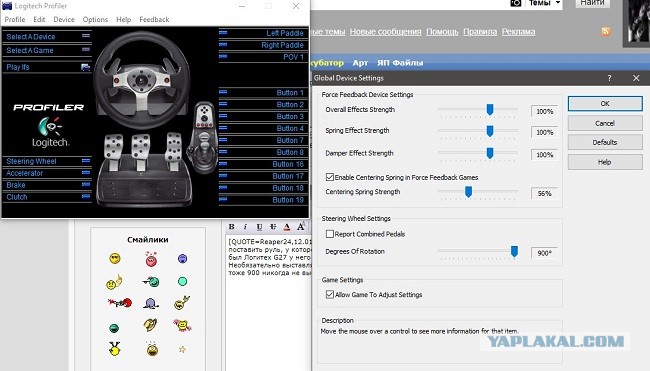This screenshot has width=650, height=371.
Task: Click the Overall Effects Strength 100% field
Action: click(x=544, y=111)
